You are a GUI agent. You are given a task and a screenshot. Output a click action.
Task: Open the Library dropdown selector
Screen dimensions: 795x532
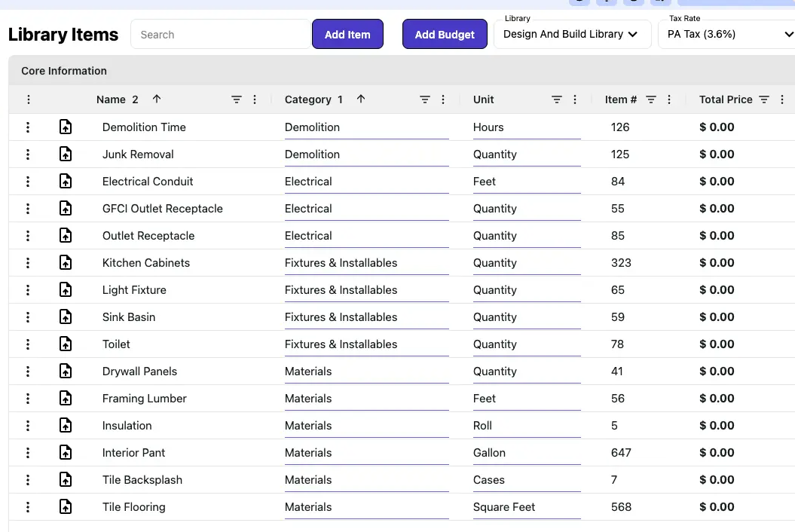pos(571,35)
